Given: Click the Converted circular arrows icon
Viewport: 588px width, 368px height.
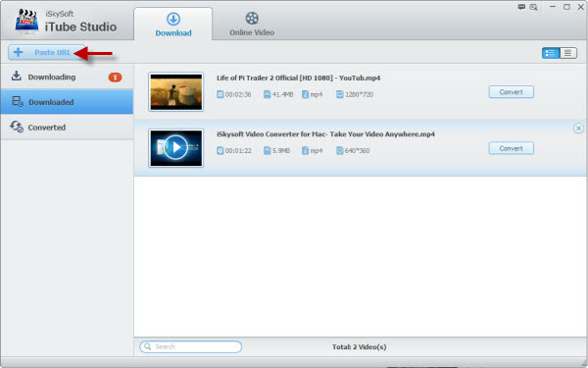Looking at the screenshot, I should (x=17, y=127).
